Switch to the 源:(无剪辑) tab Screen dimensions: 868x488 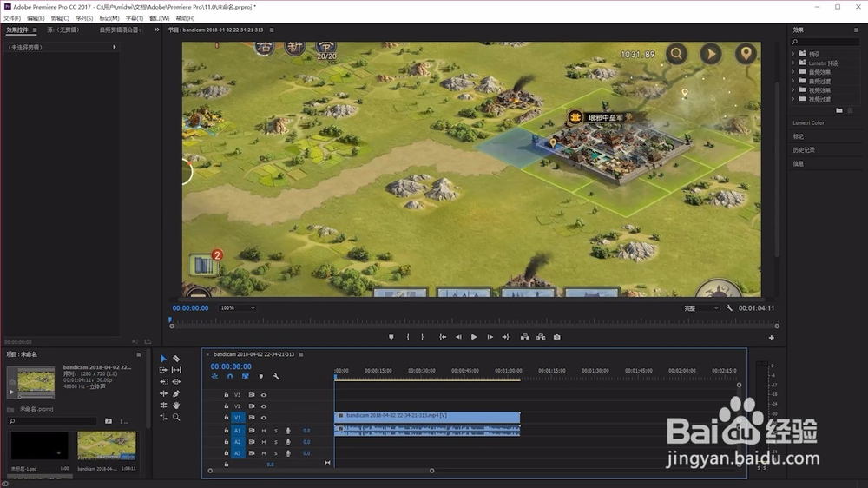(63, 30)
